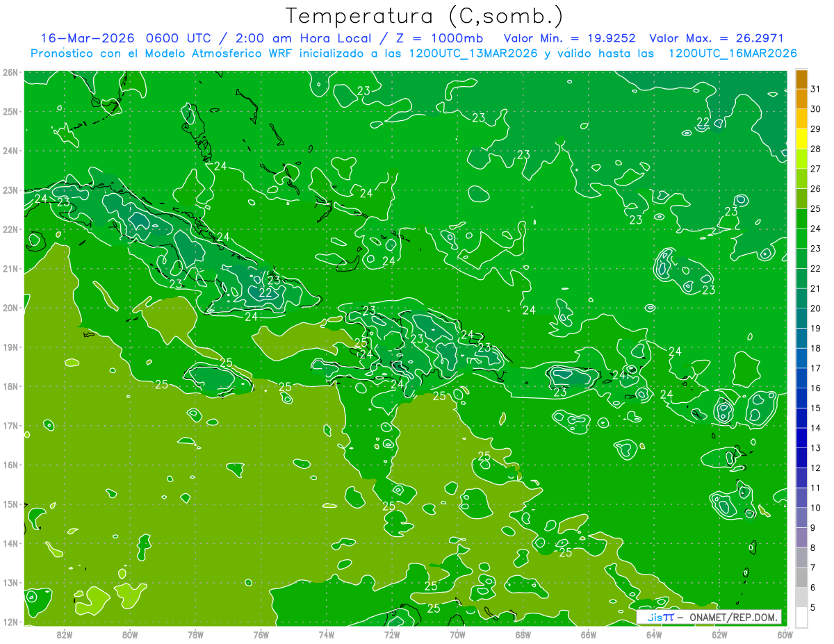Viewport: 834px width, 644px height.
Task: Click the 72W longitude axis label
Action: point(392,634)
